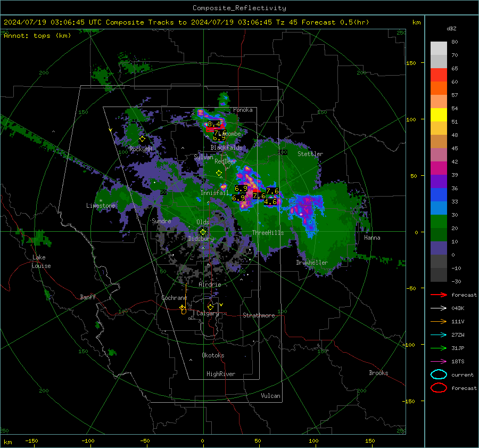Screen dimensions: 479x448
Task: Click the red forecast arrow in legend
Action: pos(439,295)
